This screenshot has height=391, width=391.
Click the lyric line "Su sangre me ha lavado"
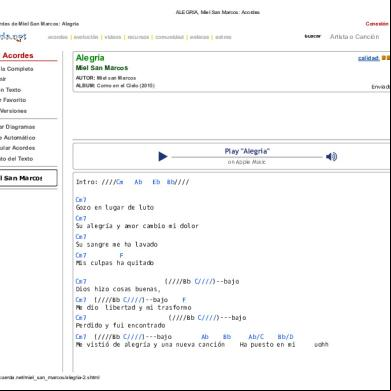[x=117, y=244]
